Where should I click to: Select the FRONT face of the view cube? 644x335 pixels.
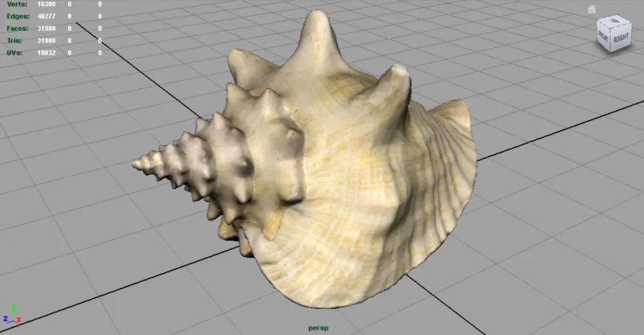coord(604,37)
